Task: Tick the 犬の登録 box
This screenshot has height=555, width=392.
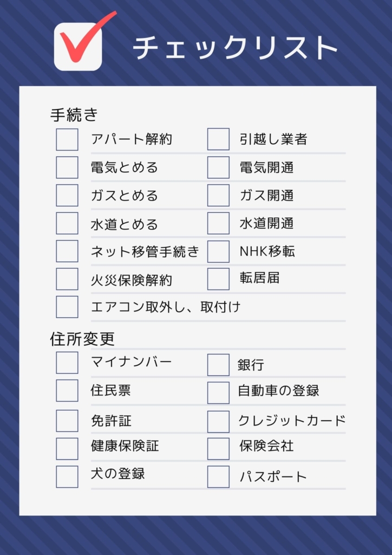Action: [x=67, y=476]
